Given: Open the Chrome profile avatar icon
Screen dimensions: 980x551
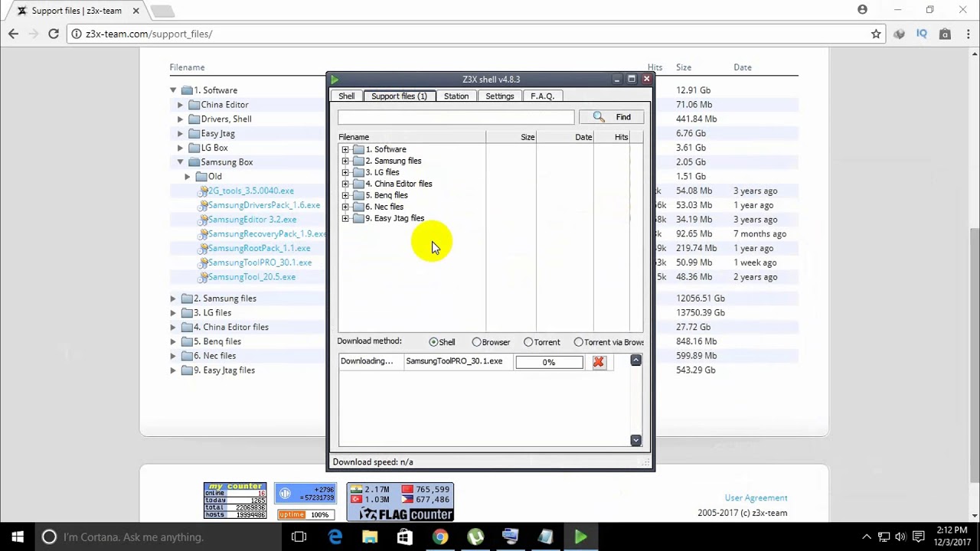Looking at the screenshot, I should [x=863, y=10].
